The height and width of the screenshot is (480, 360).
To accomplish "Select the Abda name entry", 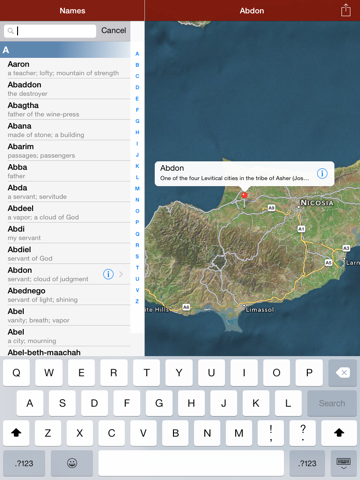I will [x=65, y=192].
